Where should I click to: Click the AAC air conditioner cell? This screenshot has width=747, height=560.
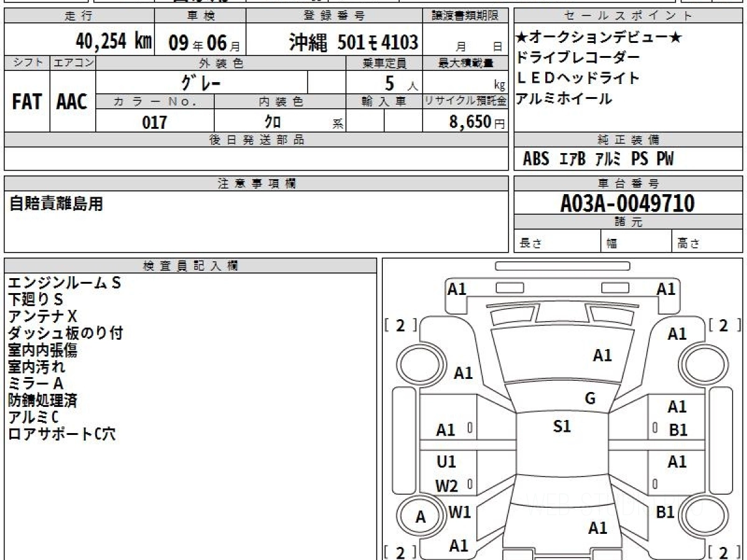(72, 101)
